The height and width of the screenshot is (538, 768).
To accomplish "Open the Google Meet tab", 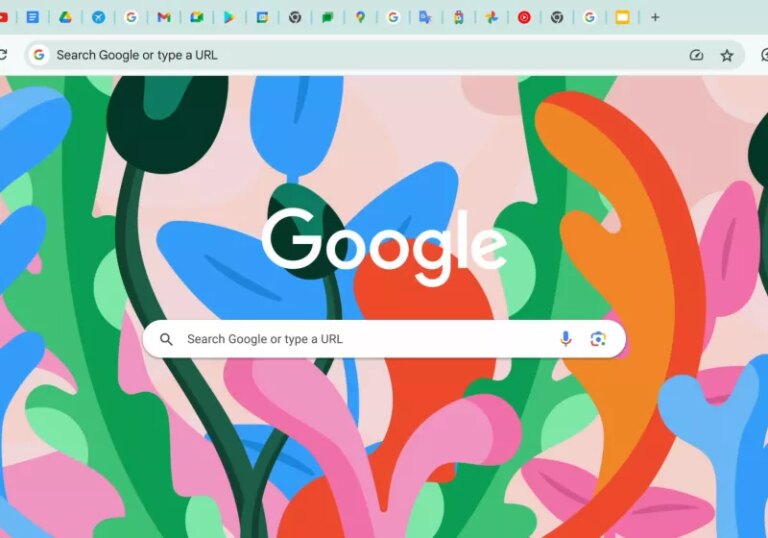I will coord(196,18).
